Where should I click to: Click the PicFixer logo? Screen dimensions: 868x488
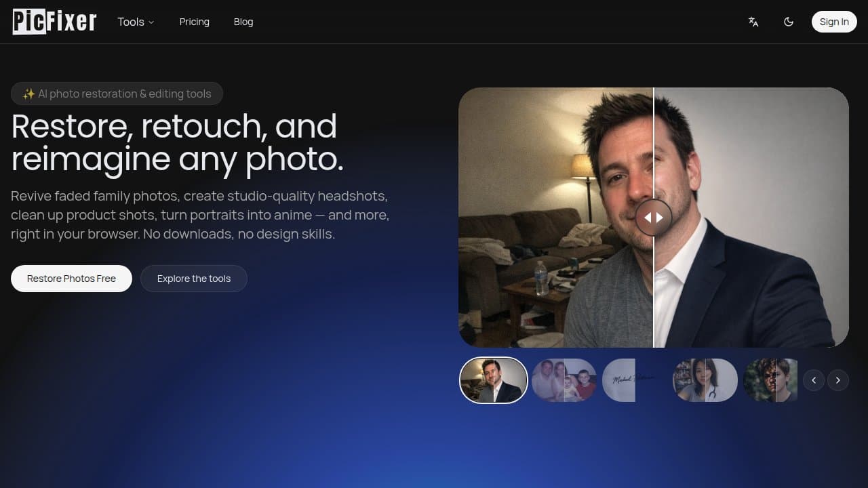tap(54, 22)
